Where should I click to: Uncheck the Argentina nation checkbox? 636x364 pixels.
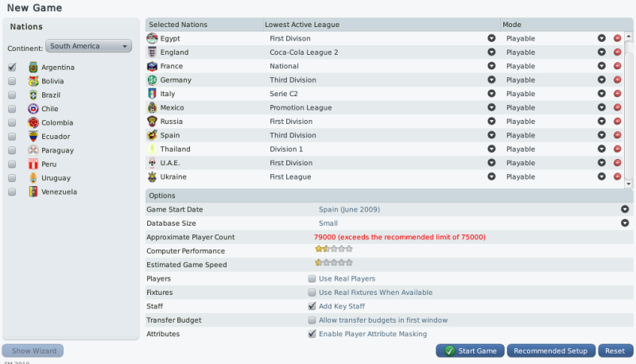tap(12, 68)
